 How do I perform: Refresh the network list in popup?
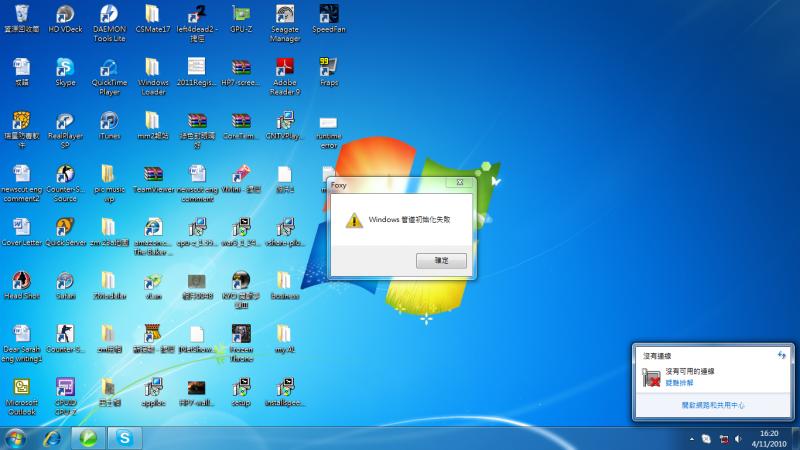pos(781,355)
